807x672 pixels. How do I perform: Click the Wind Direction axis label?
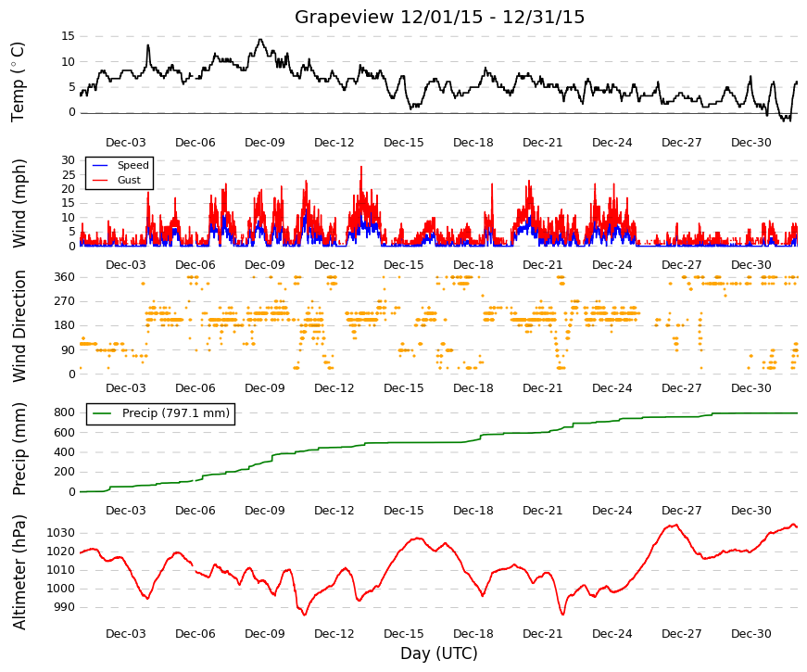(19, 326)
